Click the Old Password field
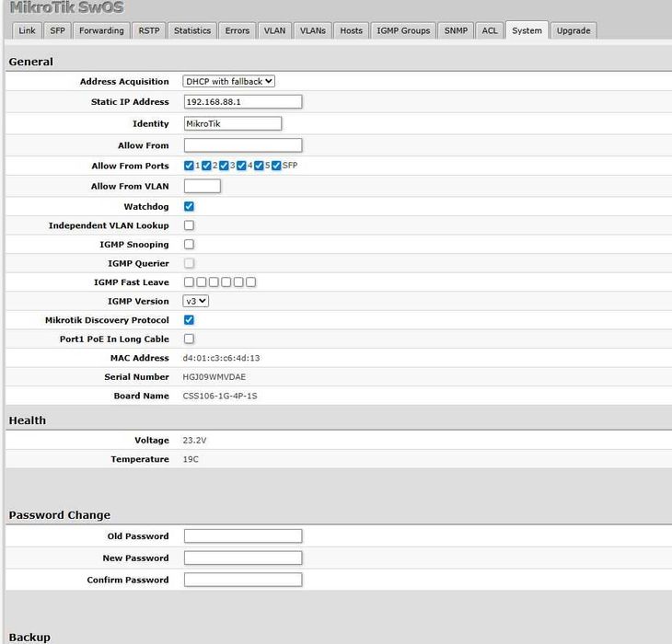This screenshot has height=644, width=672. tap(243, 536)
